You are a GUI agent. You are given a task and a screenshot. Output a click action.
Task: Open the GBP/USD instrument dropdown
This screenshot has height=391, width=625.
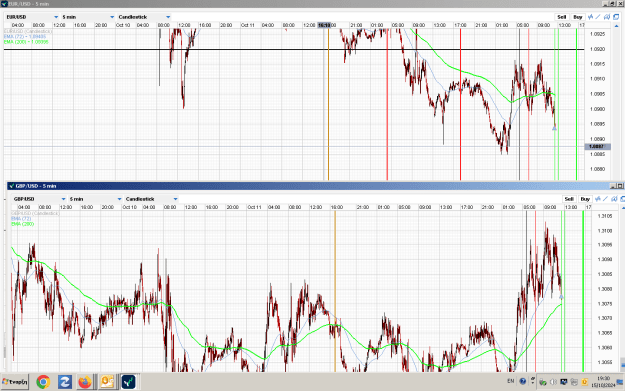(39, 199)
